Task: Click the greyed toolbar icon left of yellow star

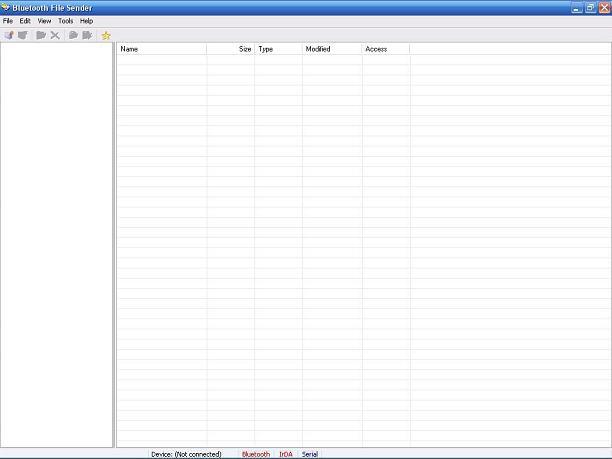Action: pos(87,36)
